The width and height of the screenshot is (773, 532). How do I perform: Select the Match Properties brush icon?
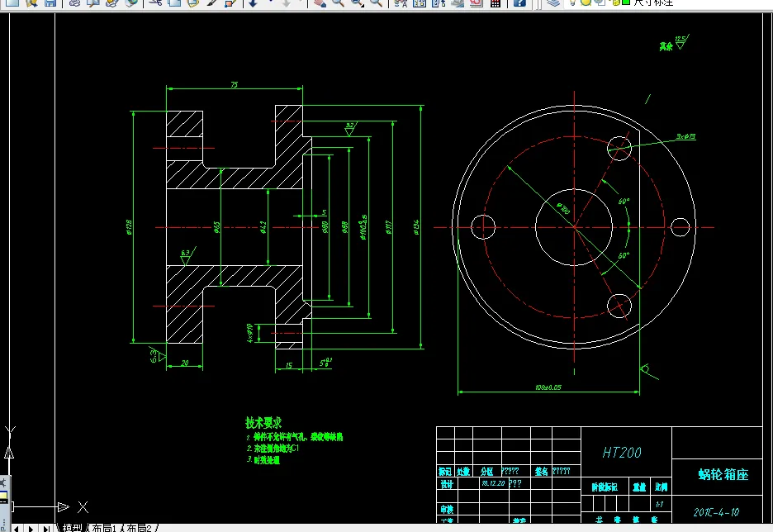(211, 3)
